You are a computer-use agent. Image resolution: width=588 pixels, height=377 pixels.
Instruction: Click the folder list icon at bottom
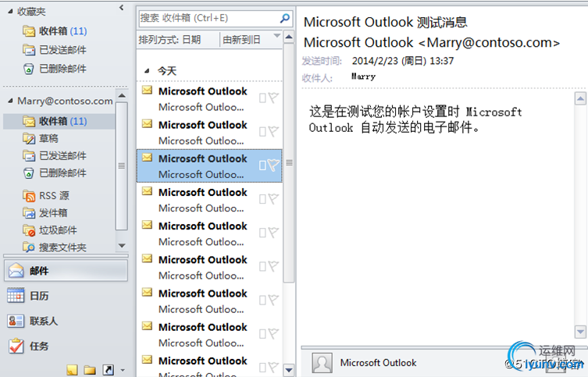[90, 370]
